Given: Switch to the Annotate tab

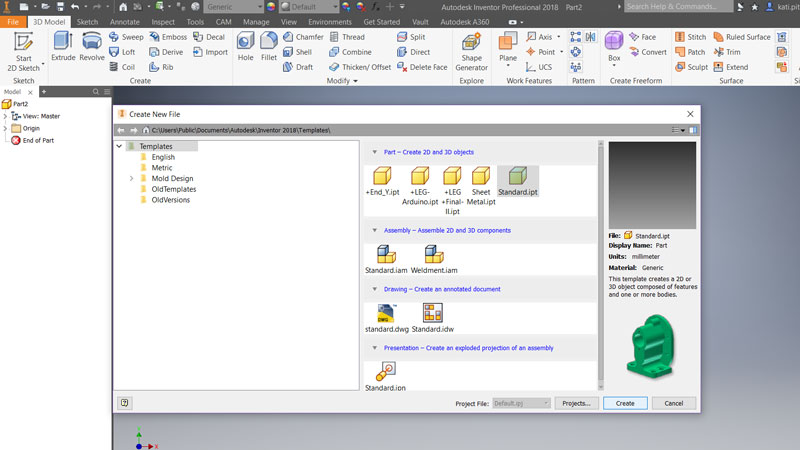Looking at the screenshot, I should click(x=124, y=22).
